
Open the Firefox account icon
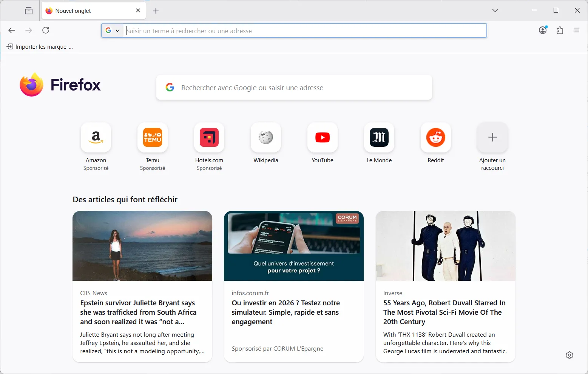point(543,30)
